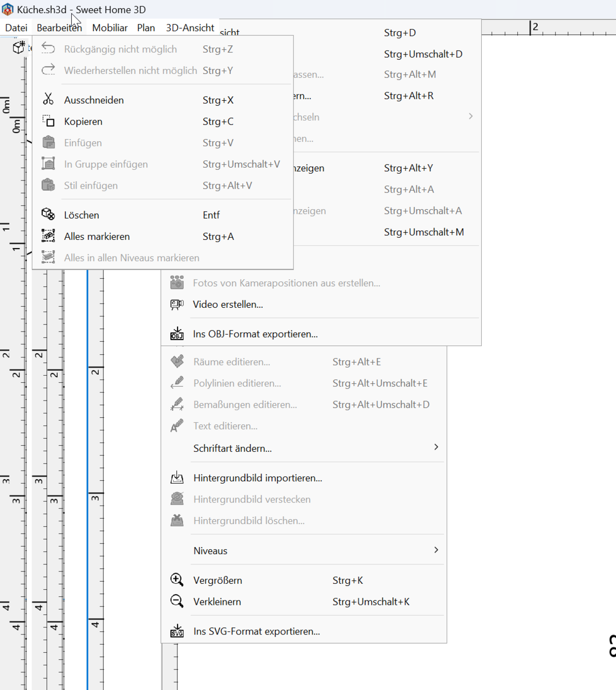Choose Ins OBJ-Format exportieren...
This screenshot has width=616, height=690.
[321, 334]
